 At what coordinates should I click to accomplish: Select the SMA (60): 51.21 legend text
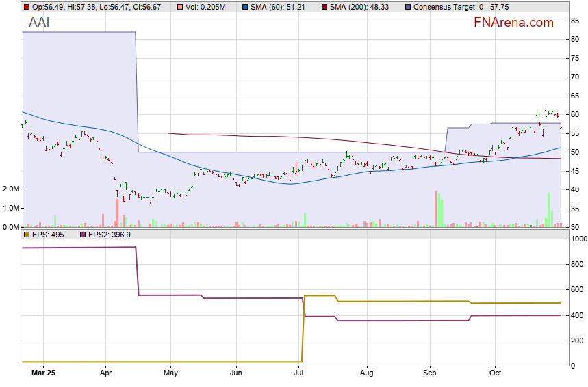[x=281, y=7]
